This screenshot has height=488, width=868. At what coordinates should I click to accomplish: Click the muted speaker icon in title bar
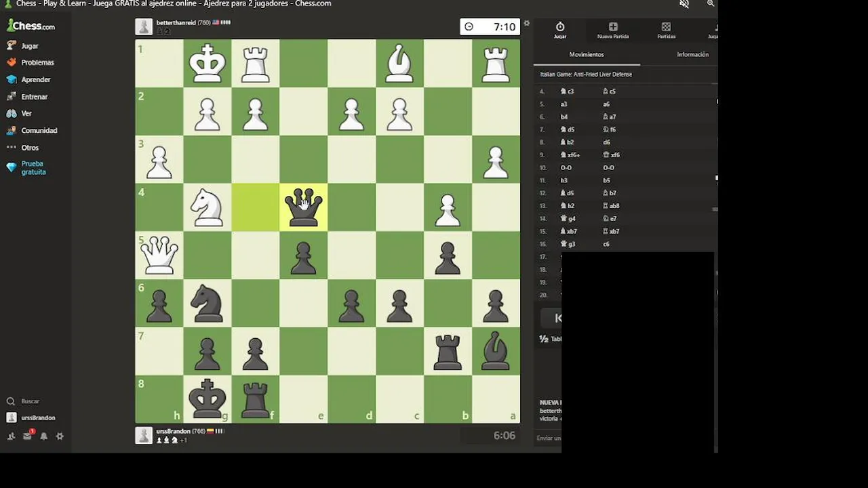point(684,3)
